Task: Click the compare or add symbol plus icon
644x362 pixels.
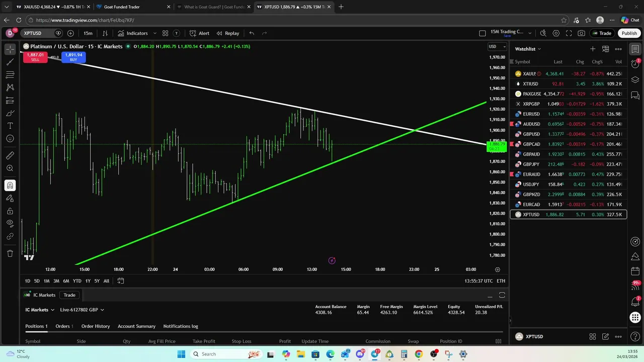Action: [70, 33]
